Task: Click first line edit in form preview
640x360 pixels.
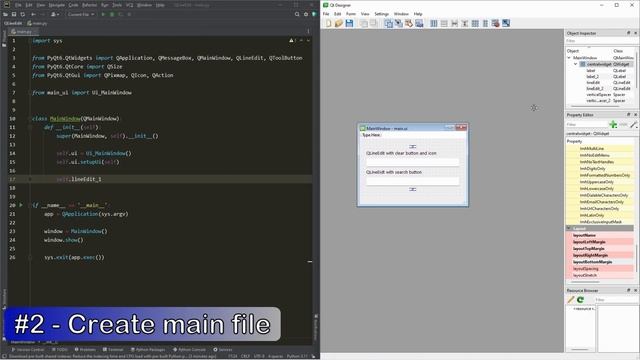Action: [x=412, y=162]
